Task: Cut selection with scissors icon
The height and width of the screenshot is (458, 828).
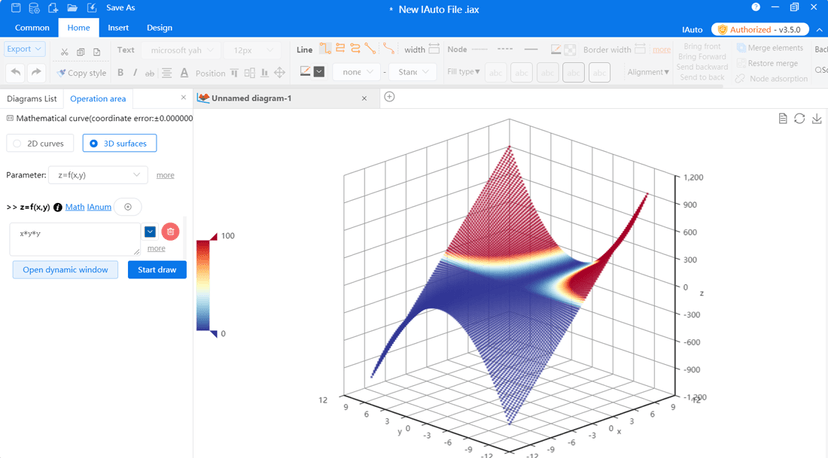Action: point(64,52)
